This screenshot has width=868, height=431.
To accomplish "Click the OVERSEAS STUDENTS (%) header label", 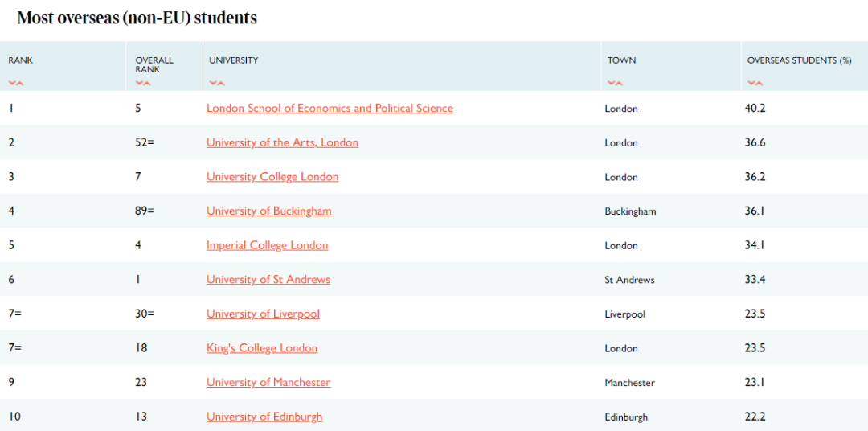I will click(799, 60).
